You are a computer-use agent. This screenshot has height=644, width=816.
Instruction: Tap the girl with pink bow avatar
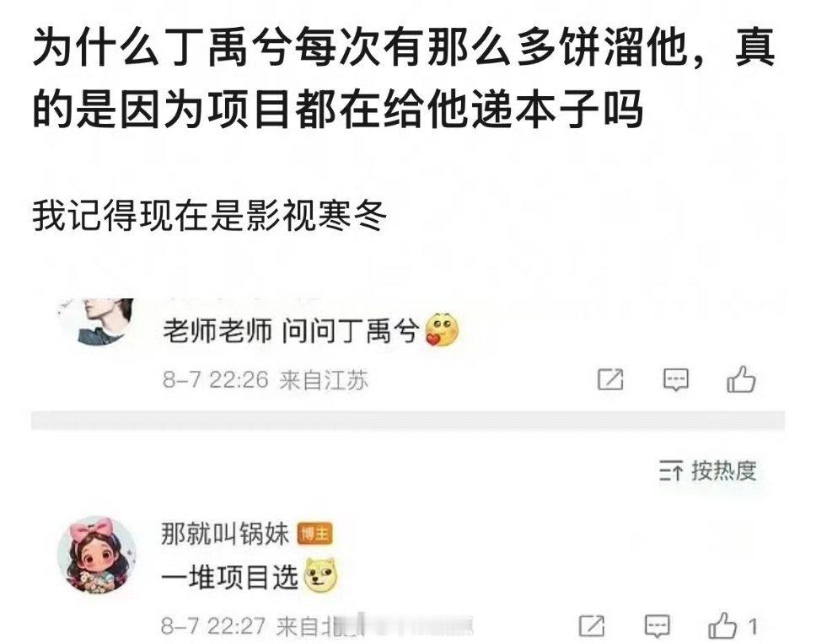[97, 555]
